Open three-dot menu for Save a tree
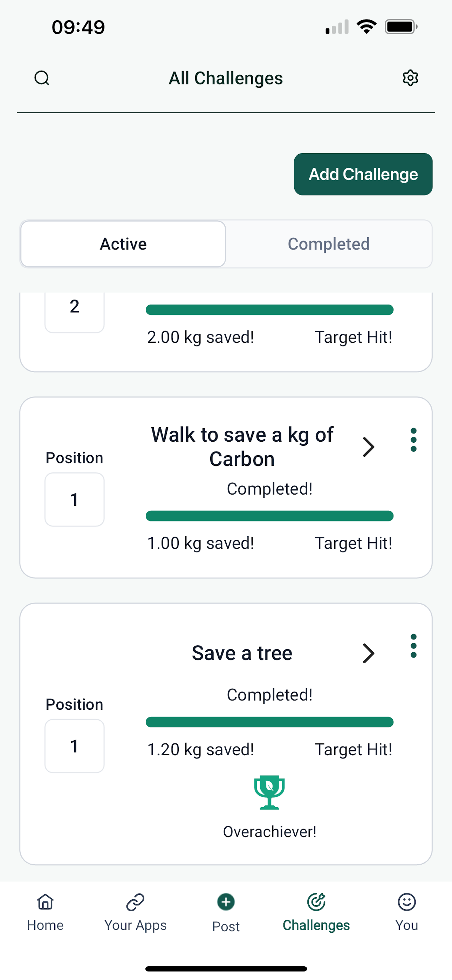The height and width of the screenshot is (980, 452). click(x=413, y=646)
